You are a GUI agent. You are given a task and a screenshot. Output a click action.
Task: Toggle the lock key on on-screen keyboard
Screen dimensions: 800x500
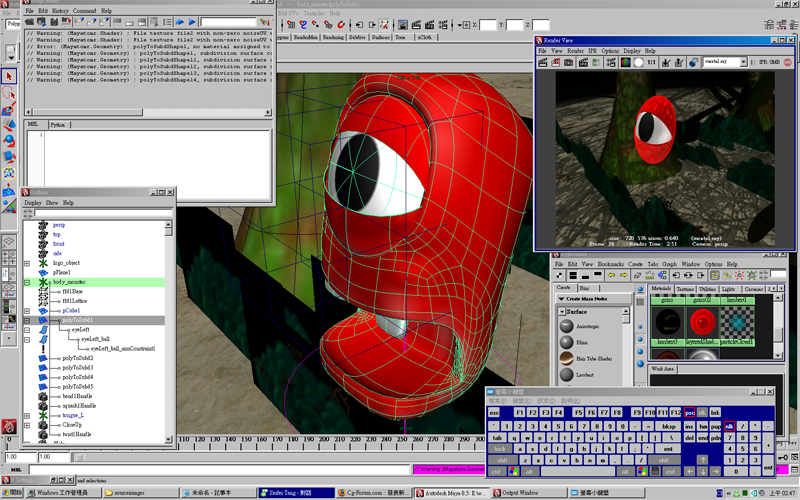pyautogui.click(x=499, y=449)
